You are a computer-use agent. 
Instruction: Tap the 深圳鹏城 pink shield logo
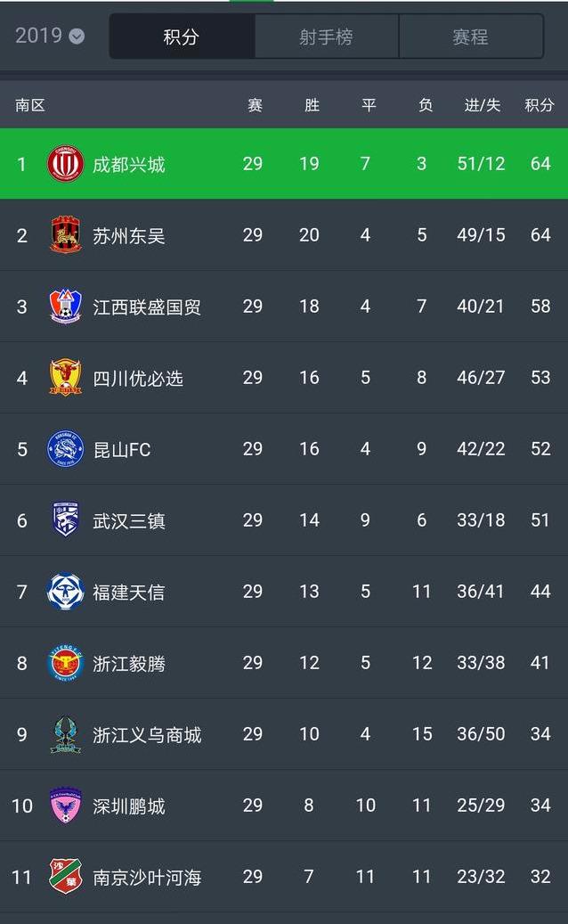pyautogui.click(x=65, y=805)
